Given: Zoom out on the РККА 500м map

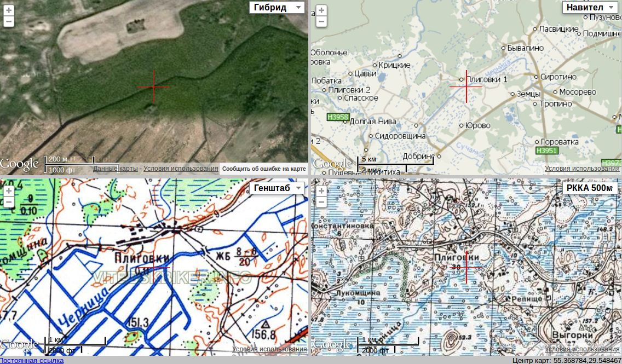Looking at the screenshot, I should [321, 203].
